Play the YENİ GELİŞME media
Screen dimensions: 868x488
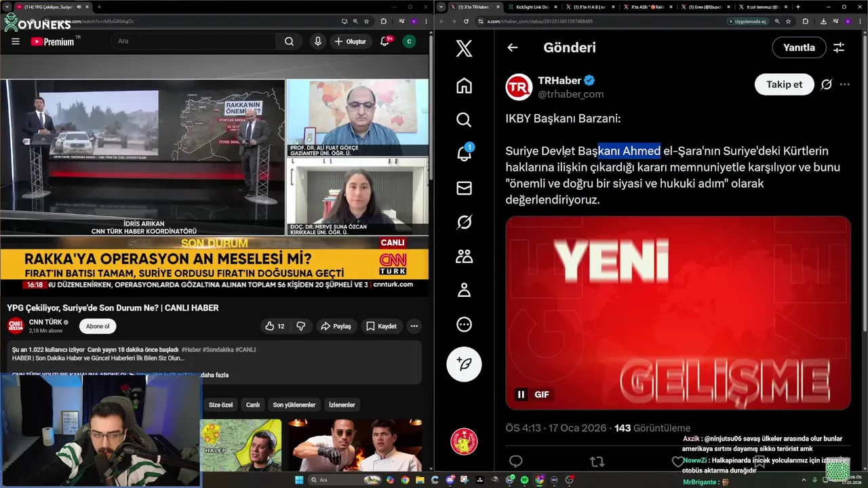[x=678, y=312]
